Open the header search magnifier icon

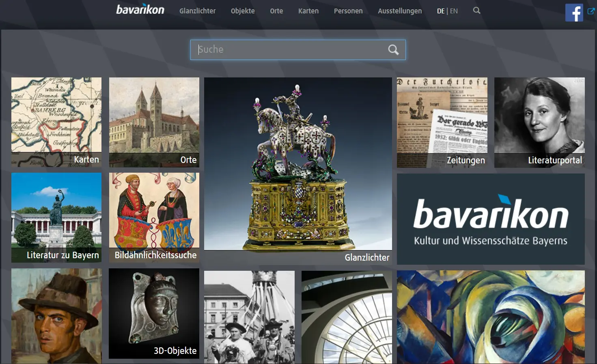(477, 11)
